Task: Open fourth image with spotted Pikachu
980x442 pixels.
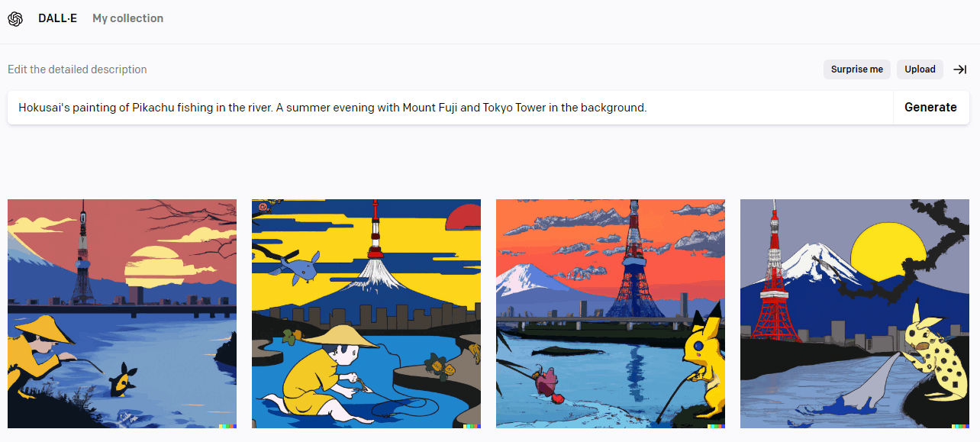Action: pos(855,314)
